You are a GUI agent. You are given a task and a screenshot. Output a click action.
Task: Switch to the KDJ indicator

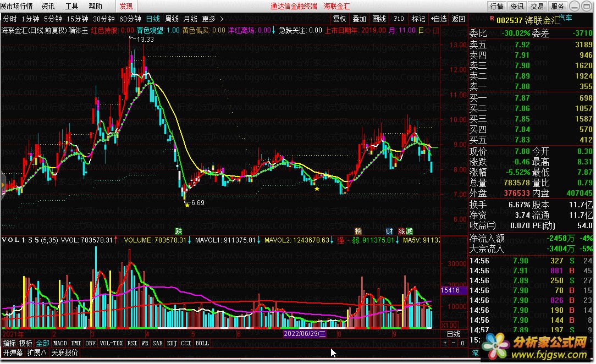[x=172, y=343]
